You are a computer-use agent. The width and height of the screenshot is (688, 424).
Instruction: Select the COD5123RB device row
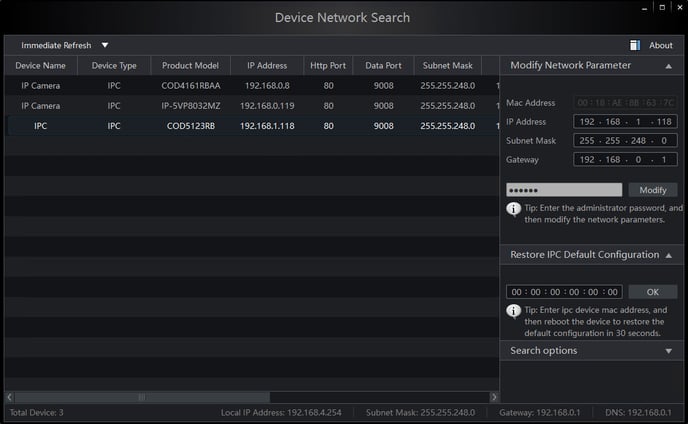coord(252,126)
